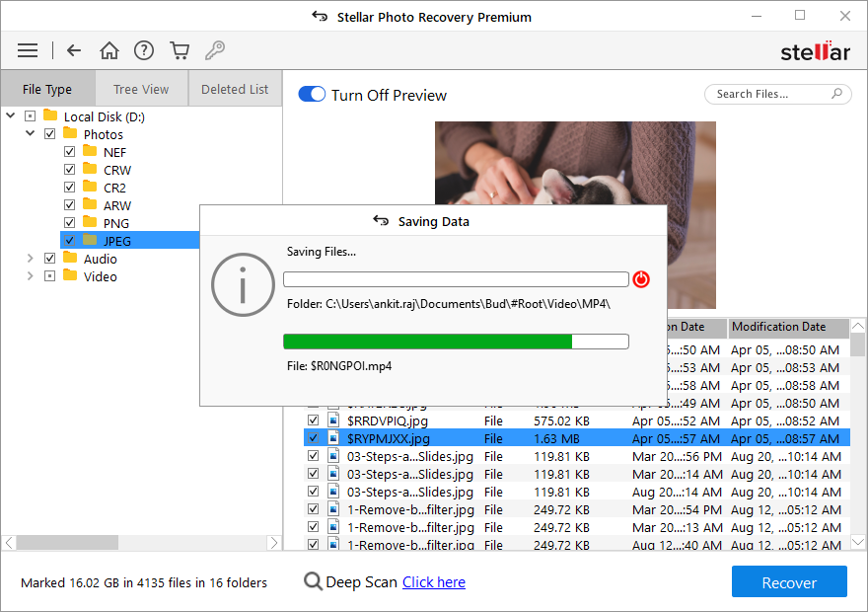Screen dimensions: 868x612
Task: Click the $RYPMJXX.jpg file icon
Action: pos(333,438)
